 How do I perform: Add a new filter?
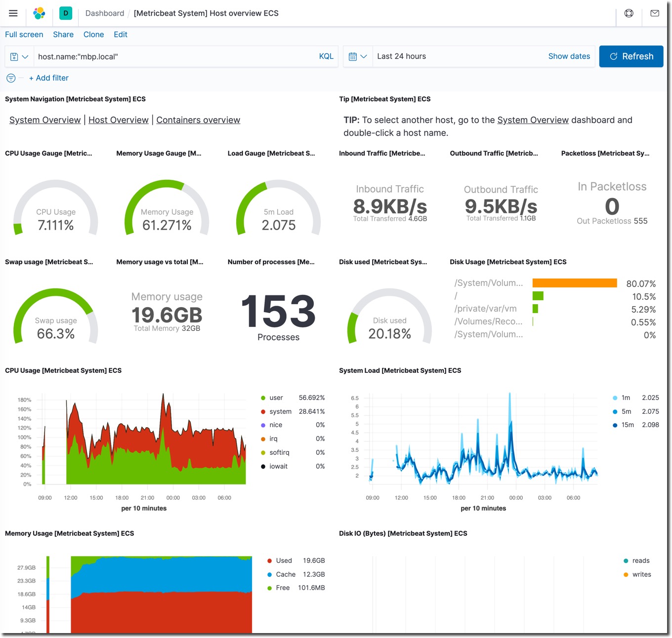(48, 78)
